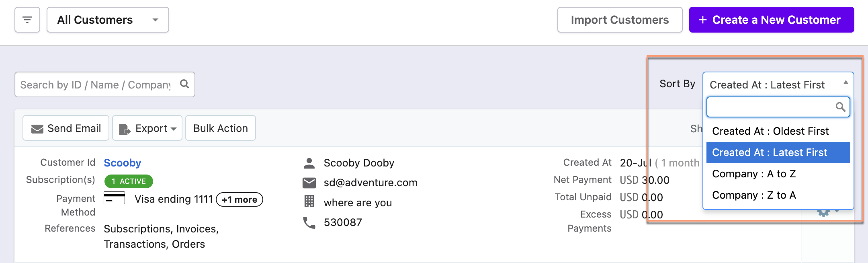The width and height of the screenshot is (868, 263).
Task: Expand the Export dropdown menu
Action: [147, 128]
